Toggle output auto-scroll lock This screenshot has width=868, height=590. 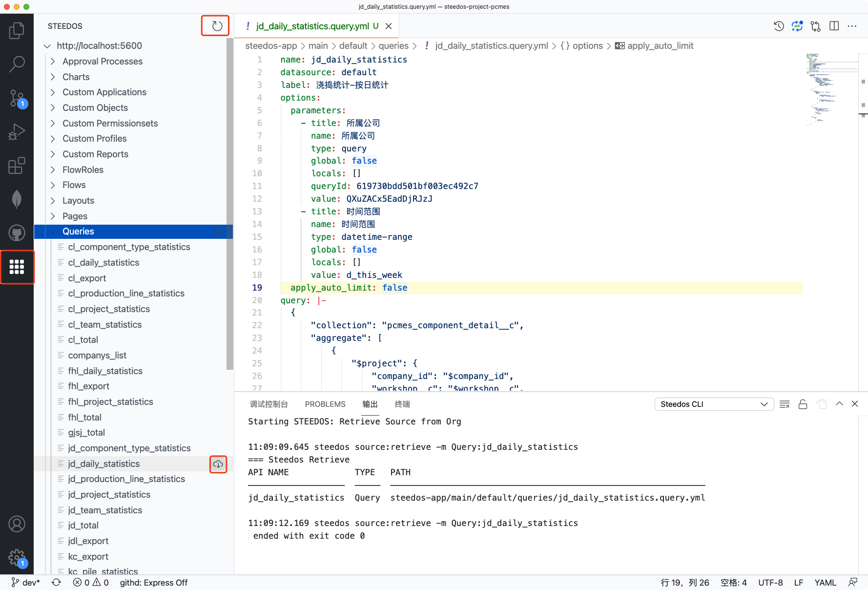803,404
